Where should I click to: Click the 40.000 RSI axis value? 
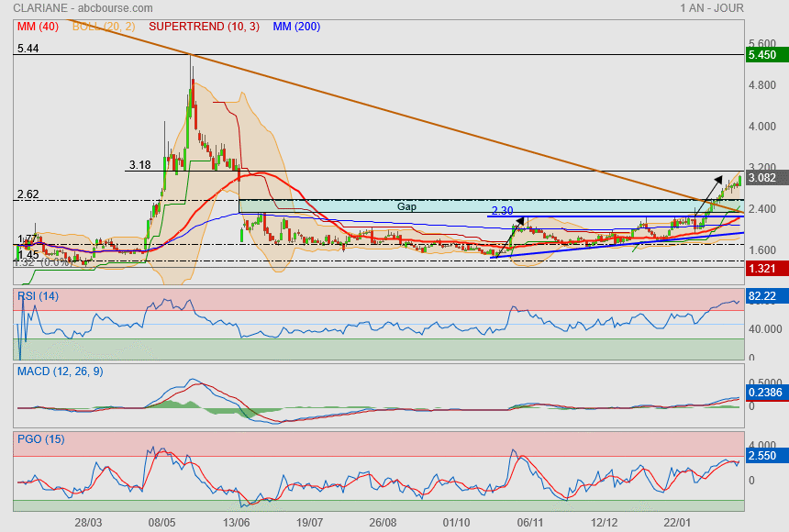(765, 329)
